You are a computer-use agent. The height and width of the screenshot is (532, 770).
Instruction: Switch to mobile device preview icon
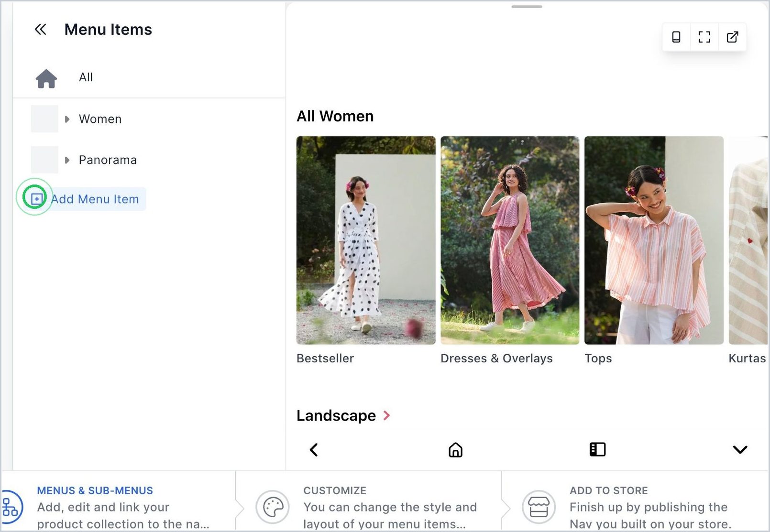(676, 37)
